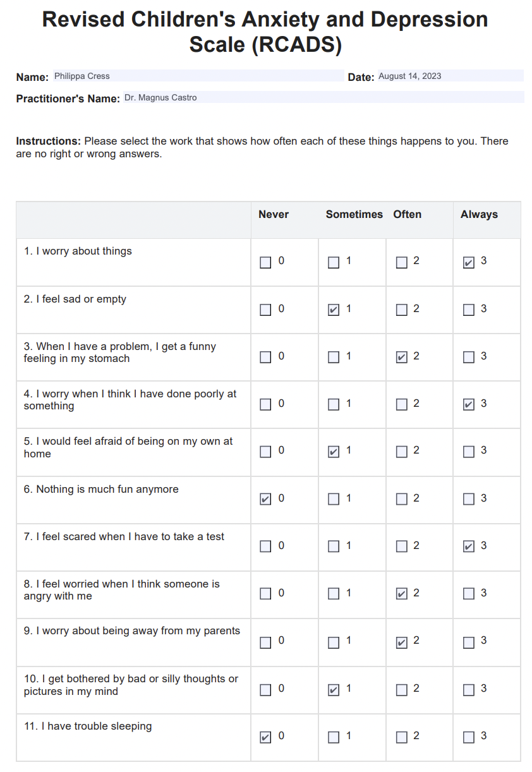Check 'Sometimes' for worry about doing poorly
The image size is (532, 772).
[334, 404]
